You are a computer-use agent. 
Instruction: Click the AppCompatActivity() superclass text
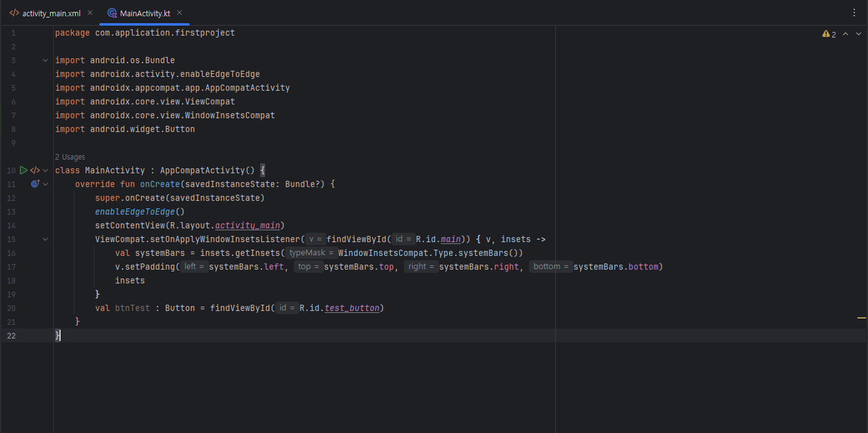pyautogui.click(x=208, y=170)
